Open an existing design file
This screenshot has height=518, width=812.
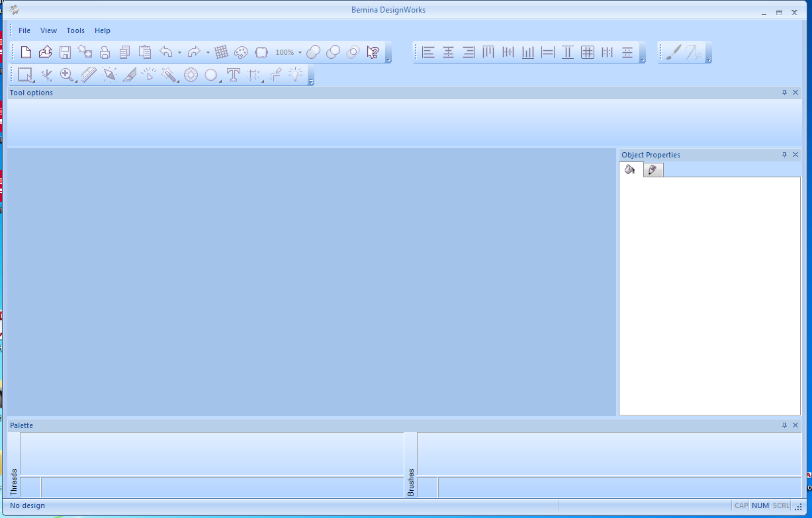46,52
